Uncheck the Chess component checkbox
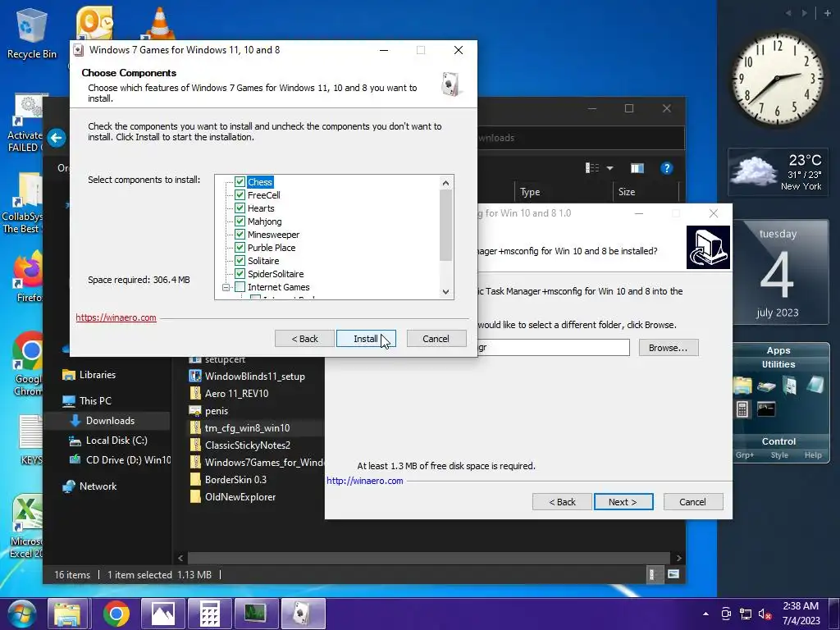The height and width of the screenshot is (630, 840). click(240, 182)
